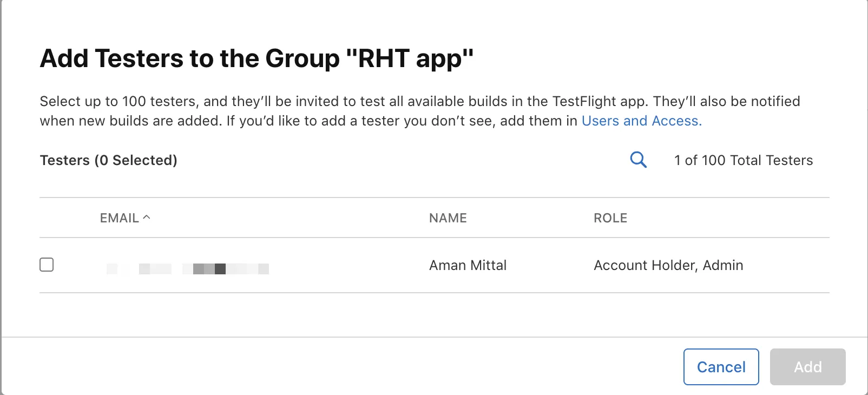Select the blurred email address cell
The width and height of the screenshot is (868, 395).
click(x=188, y=268)
